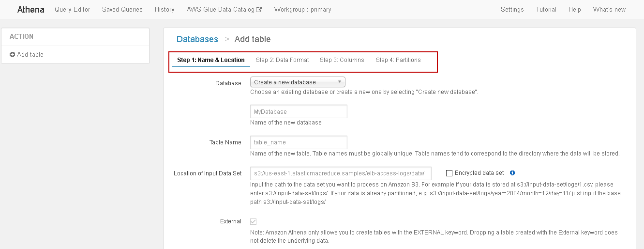This screenshot has height=249, width=644.
Task: Click the Location of Input Data Set field
Action: point(341,173)
